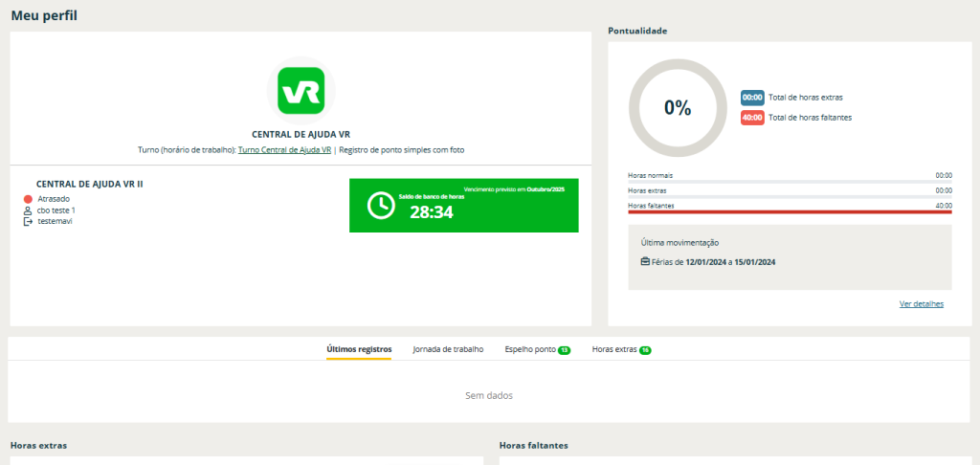Image resolution: width=980 pixels, height=465 pixels.
Task: Click the exit icon beside testemavi
Action: click(x=28, y=221)
